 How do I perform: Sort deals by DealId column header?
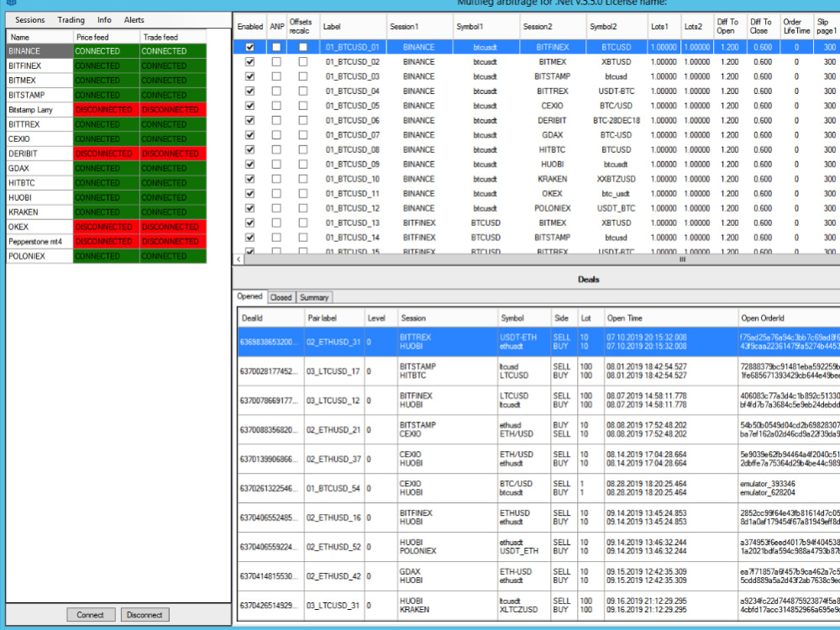coord(270,318)
